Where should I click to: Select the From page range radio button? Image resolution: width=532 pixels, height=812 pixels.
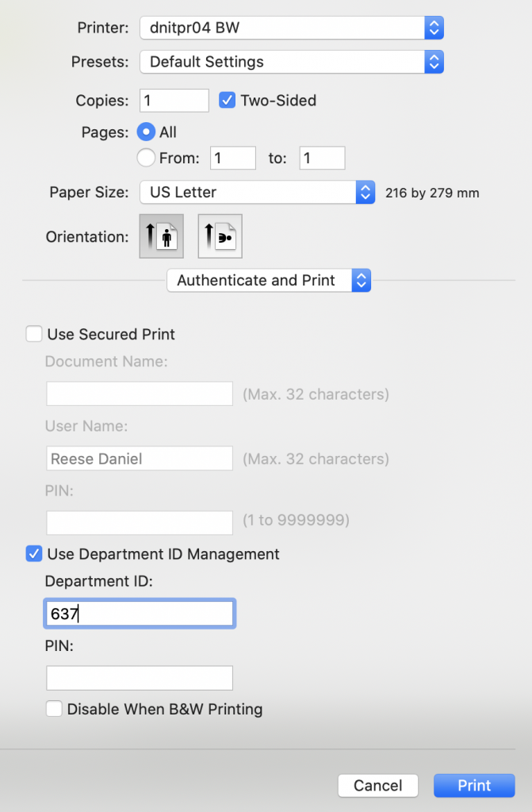(146, 158)
